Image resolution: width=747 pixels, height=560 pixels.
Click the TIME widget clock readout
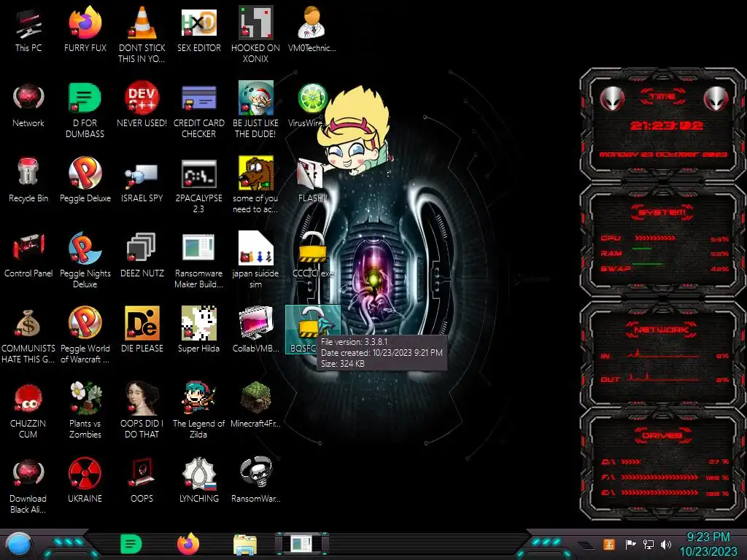(x=666, y=125)
